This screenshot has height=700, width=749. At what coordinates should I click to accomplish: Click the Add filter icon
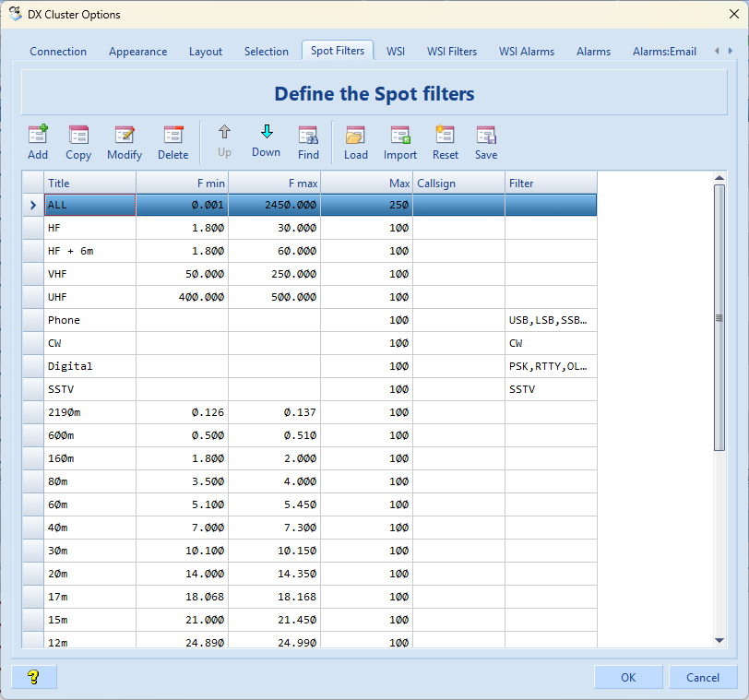[x=38, y=142]
